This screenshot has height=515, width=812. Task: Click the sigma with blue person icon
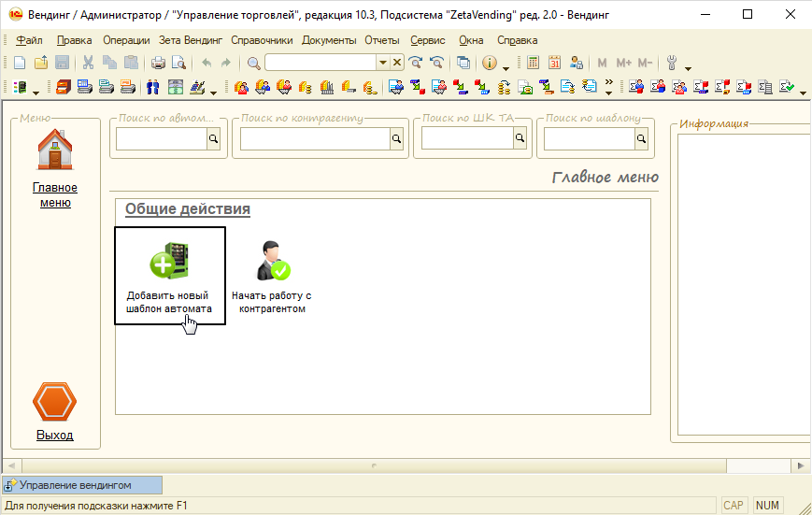(636, 87)
